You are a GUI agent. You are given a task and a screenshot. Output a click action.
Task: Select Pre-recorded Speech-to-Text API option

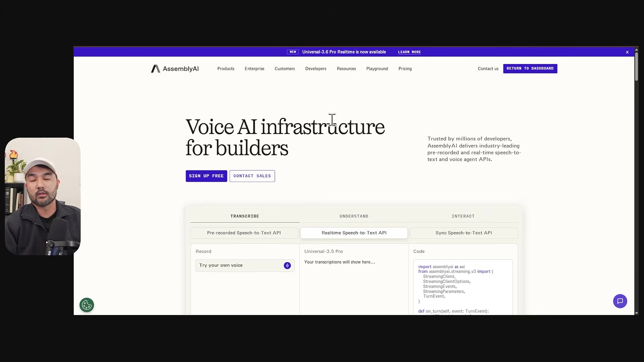point(244,233)
